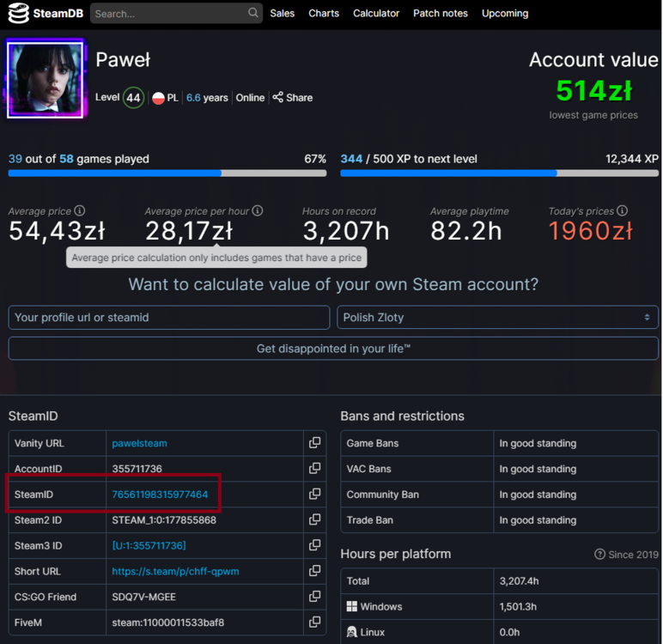Image resolution: width=663 pixels, height=644 pixels.
Task: Click the Online status text
Action: click(x=250, y=98)
